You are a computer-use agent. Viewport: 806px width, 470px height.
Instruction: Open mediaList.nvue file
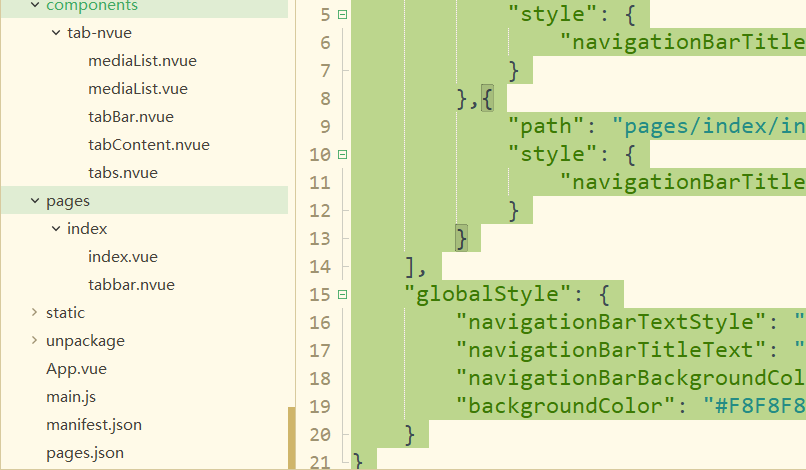coord(142,61)
